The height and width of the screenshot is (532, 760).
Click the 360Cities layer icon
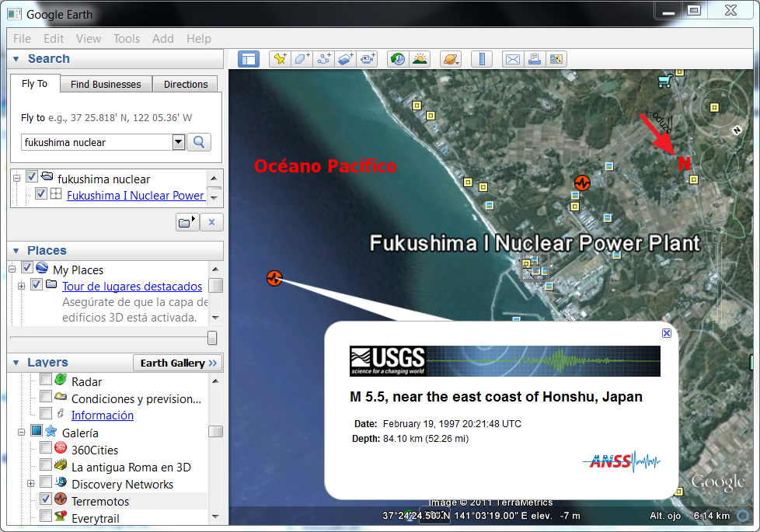pyautogui.click(x=61, y=447)
